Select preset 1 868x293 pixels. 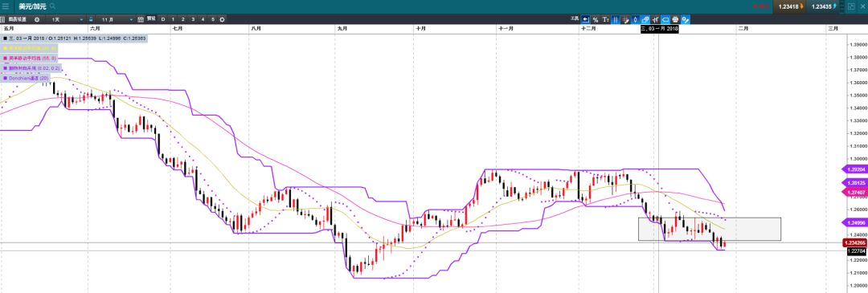pos(173,19)
